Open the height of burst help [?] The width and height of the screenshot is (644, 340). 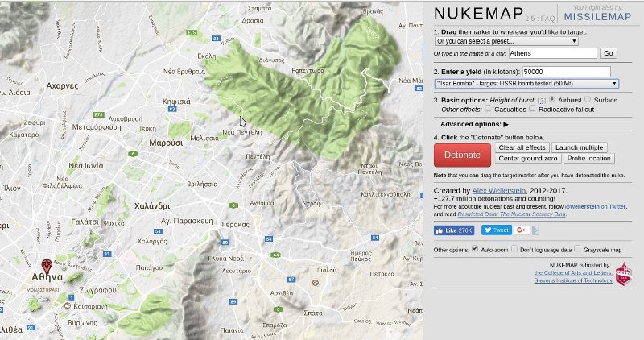point(542,100)
